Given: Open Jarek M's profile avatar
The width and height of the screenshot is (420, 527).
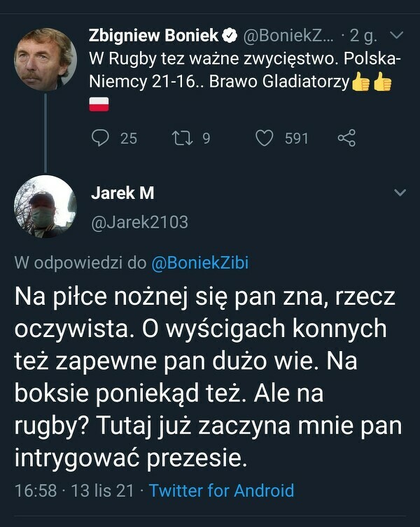Looking at the screenshot, I should click(x=45, y=206).
